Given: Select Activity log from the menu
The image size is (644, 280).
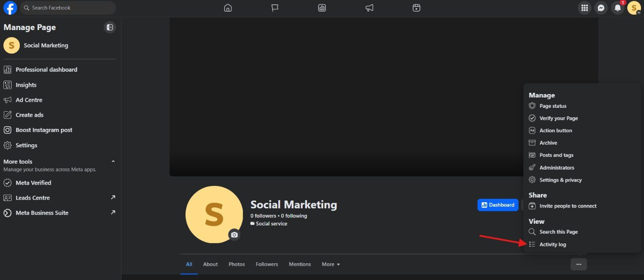Looking at the screenshot, I should click(x=553, y=244).
